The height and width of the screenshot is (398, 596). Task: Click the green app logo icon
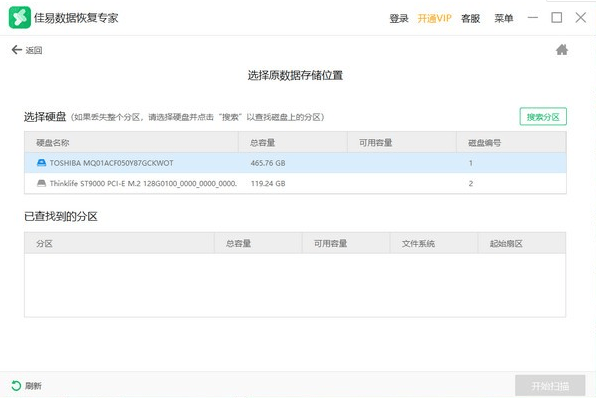(20, 17)
